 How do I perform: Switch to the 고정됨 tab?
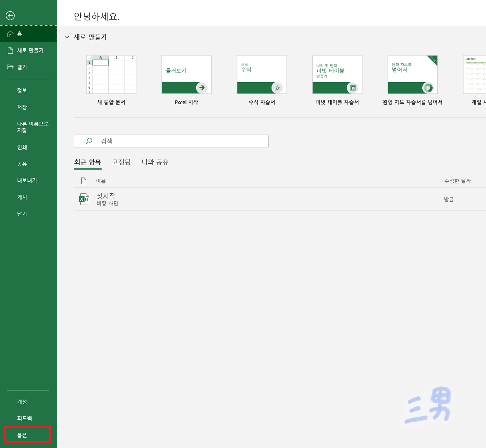click(x=121, y=162)
